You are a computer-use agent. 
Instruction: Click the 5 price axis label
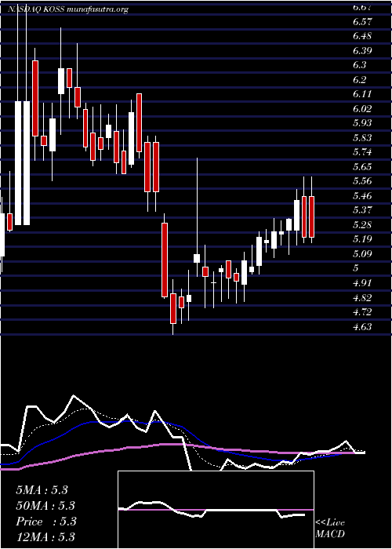point(356,268)
